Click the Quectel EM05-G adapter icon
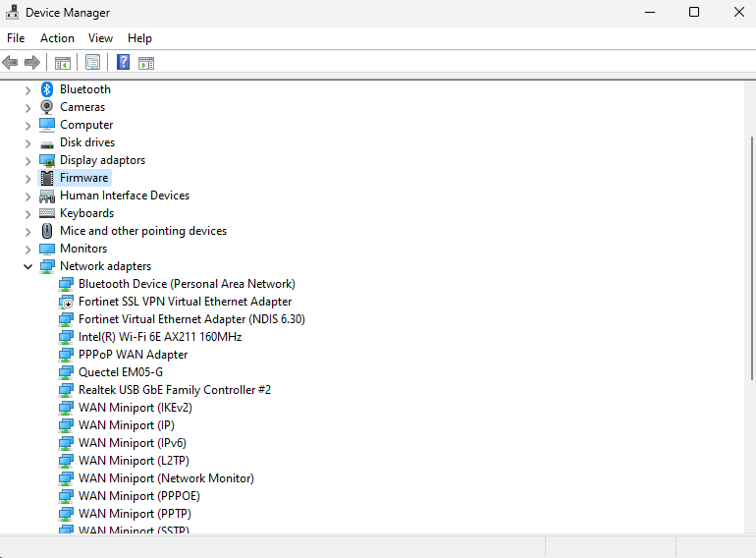This screenshot has height=558, width=756. [66, 372]
